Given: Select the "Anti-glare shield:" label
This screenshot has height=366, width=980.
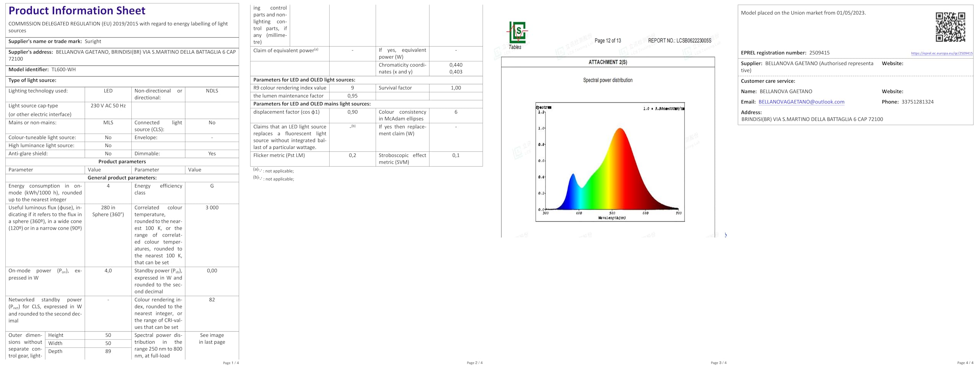Looking at the screenshot, I should [28, 154].
